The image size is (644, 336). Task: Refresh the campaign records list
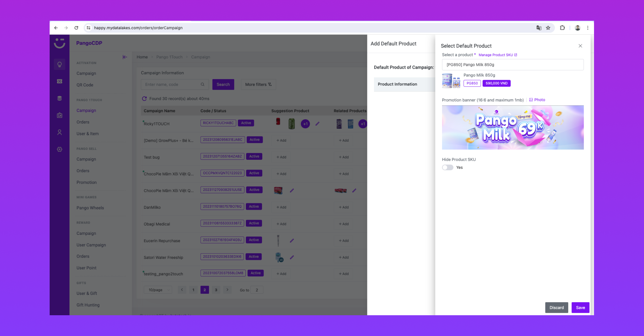pos(145,99)
